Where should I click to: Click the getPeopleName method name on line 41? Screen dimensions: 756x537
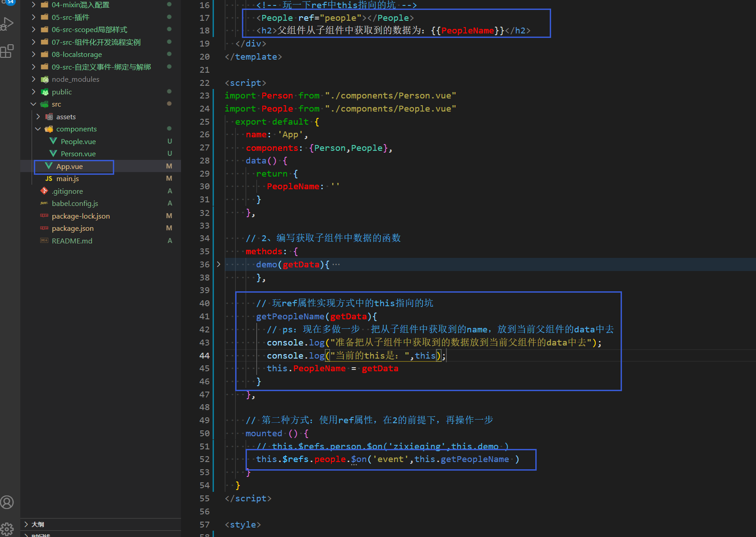point(290,317)
